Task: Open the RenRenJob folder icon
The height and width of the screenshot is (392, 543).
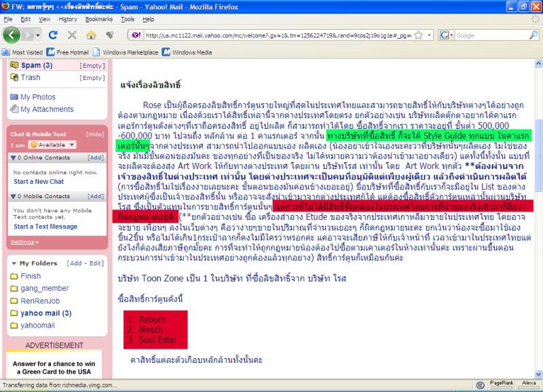Action: pyautogui.click(x=14, y=301)
